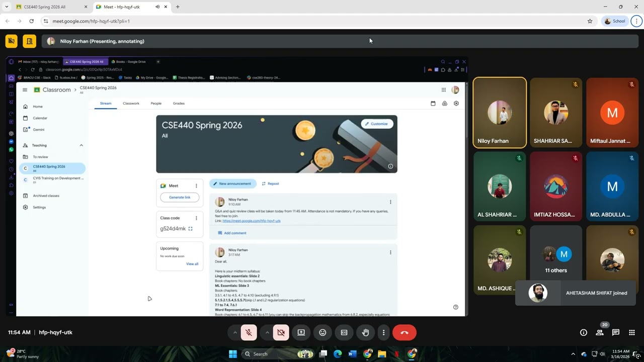The width and height of the screenshot is (644, 362).
Task: Click the Windows Start button
Action: pyautogui.click(x=233, y=354)
